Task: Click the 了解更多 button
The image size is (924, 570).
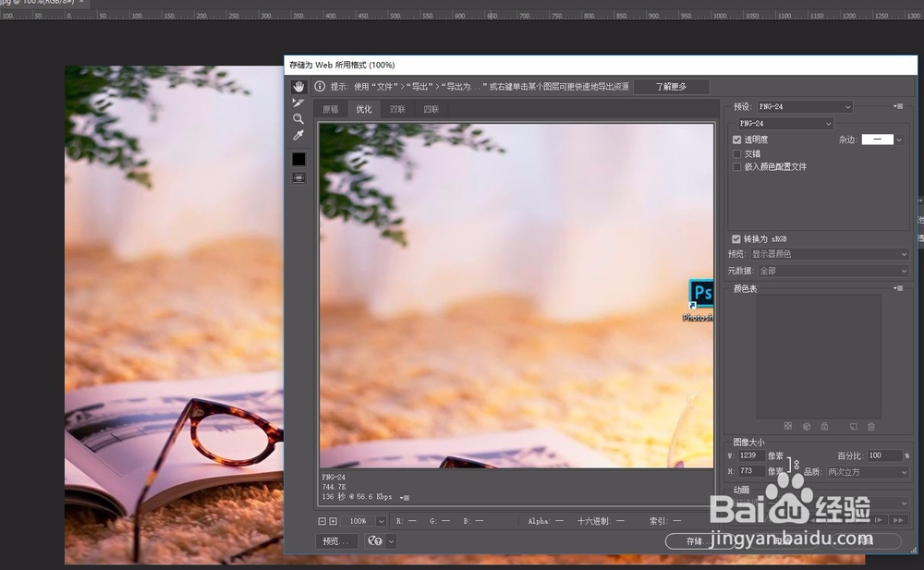Action: point(671,87)
